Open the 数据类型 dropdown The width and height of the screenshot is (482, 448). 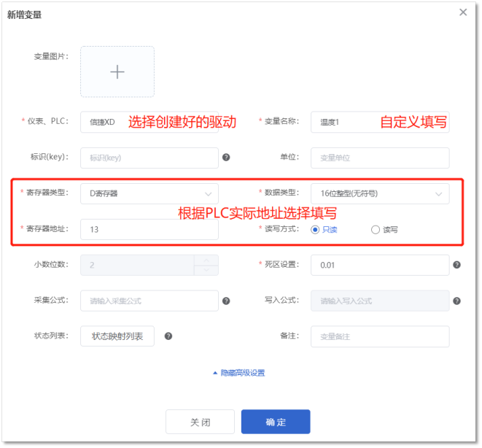point(380,193)
